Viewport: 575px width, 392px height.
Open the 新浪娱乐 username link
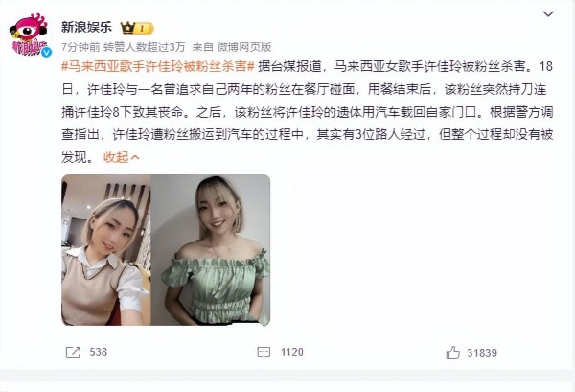point(86,27)
